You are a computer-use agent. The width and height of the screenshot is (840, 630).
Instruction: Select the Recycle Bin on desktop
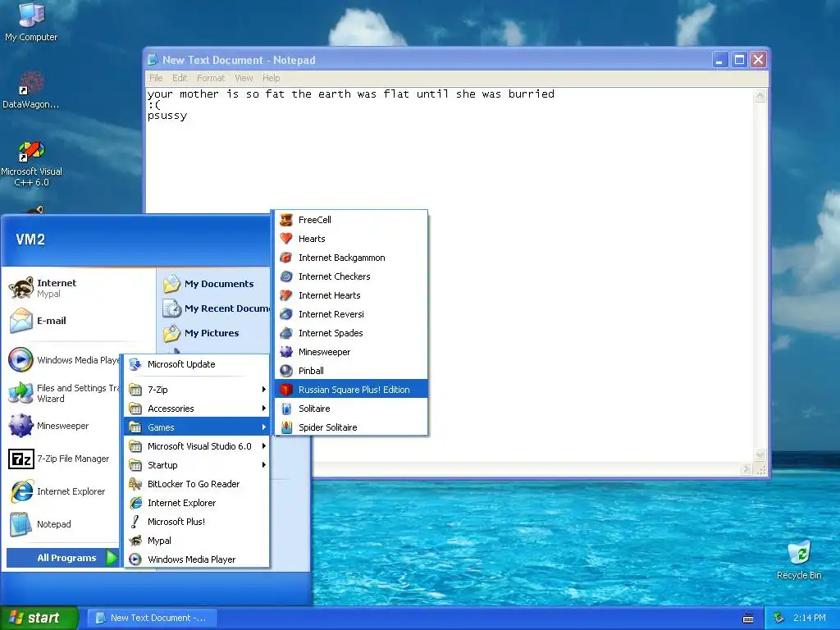[x=799, y=560]
